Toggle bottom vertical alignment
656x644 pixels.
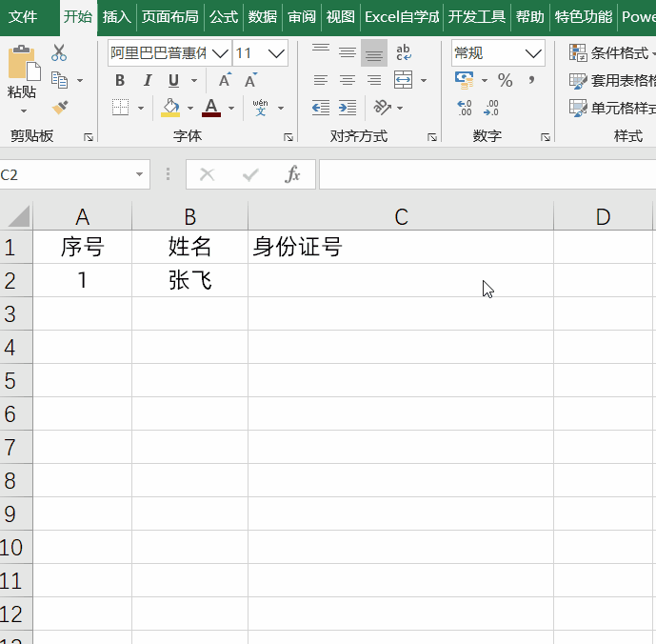pos(374,52)
